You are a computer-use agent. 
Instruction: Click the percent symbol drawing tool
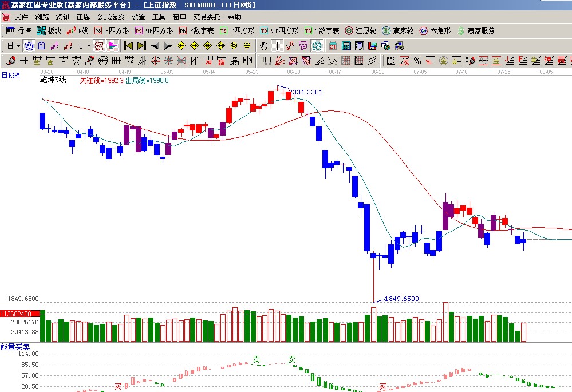(417, 60)
